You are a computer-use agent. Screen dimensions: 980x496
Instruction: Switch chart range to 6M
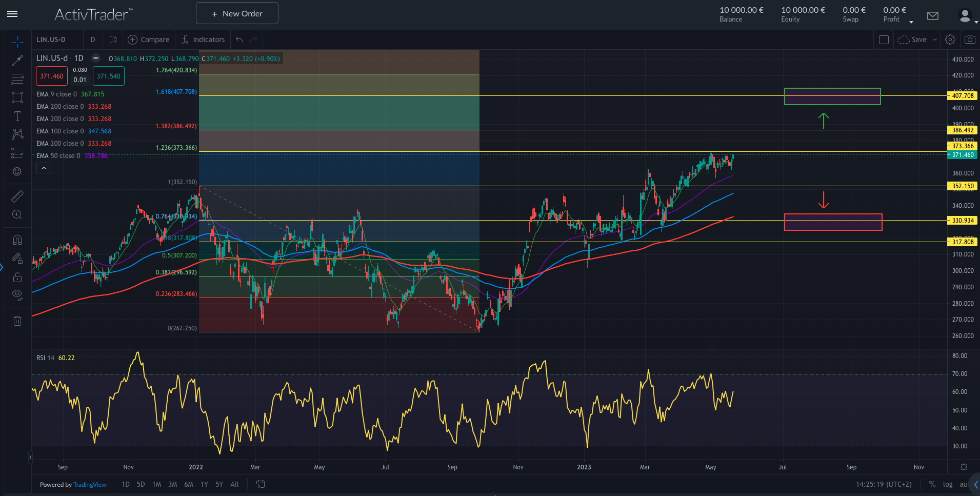[x=189, y=484]
